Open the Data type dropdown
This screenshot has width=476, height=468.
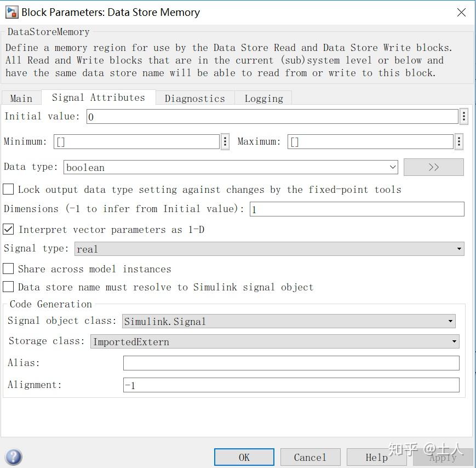392,167
